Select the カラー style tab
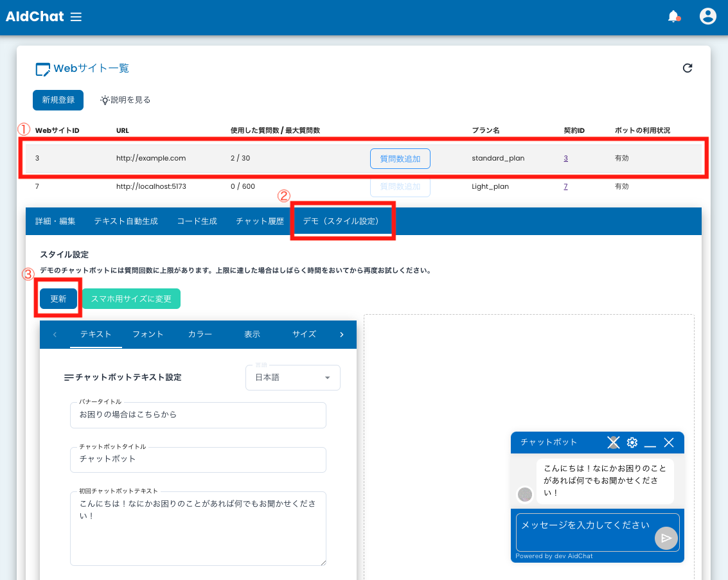This screenshot has width=728, height=580. click(200, 334)
